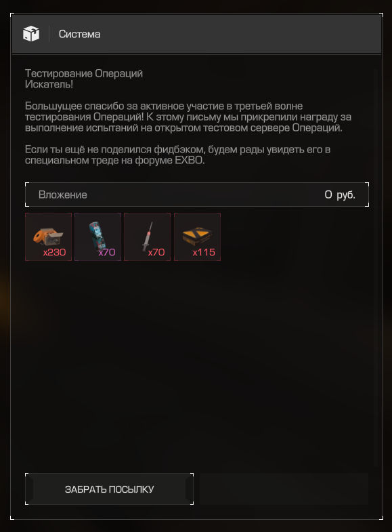Click the x115 quantity on the crate
This screenshot has width=392, height=532.
204,252
